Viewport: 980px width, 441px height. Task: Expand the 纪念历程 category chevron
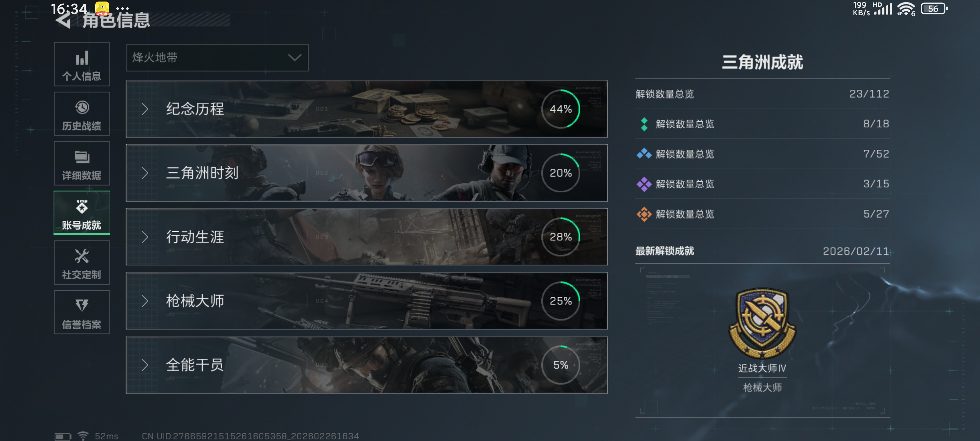(x=145, y=109)
